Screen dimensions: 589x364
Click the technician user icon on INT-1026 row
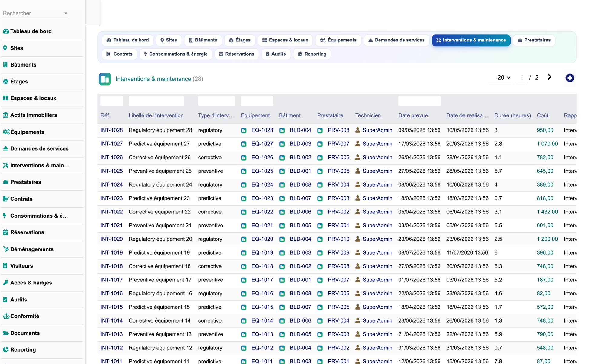[x=358, y=158]
